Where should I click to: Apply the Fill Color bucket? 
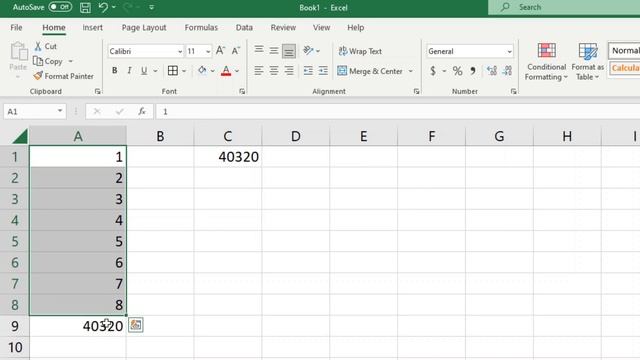point(202,70)
